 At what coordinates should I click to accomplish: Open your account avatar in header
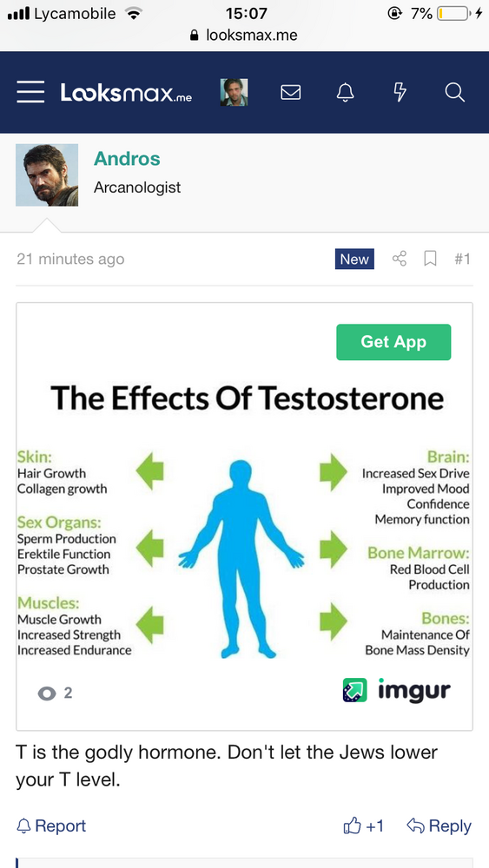click(x=235, y=92)
